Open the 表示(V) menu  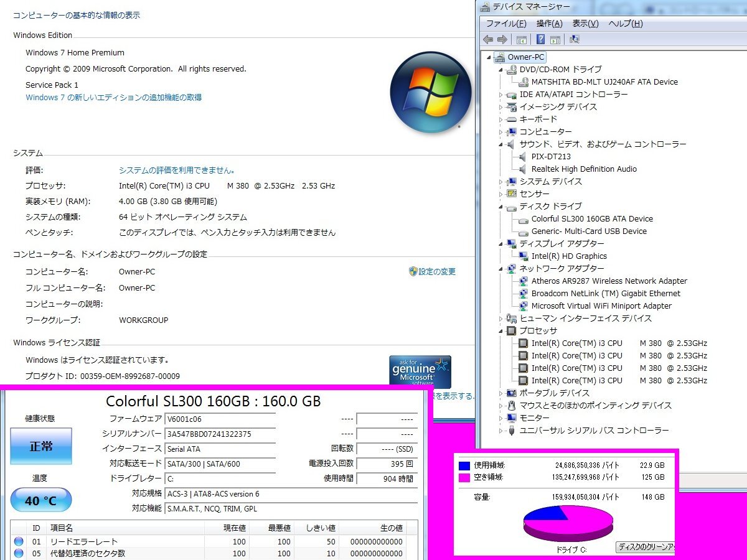point(585,24)
